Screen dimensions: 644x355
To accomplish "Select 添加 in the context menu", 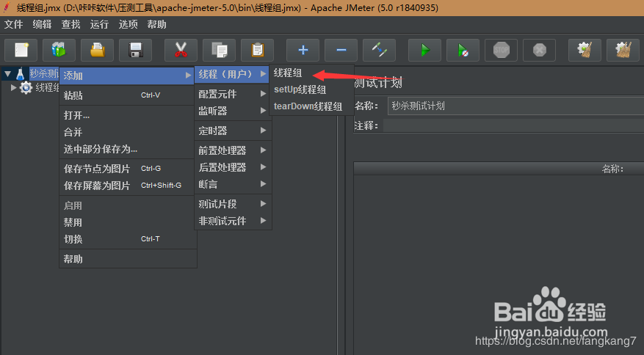I will pyautogui.click(x=127, y=76).
